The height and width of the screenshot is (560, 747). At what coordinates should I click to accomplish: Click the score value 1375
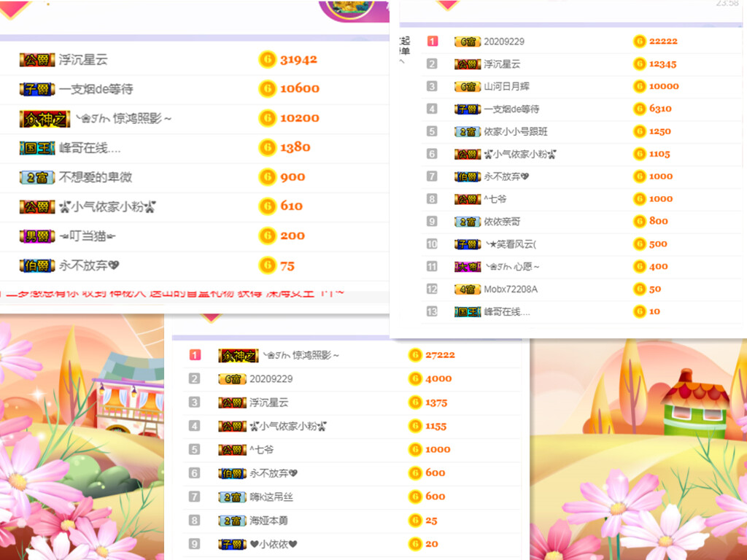[x=436, y=402]
